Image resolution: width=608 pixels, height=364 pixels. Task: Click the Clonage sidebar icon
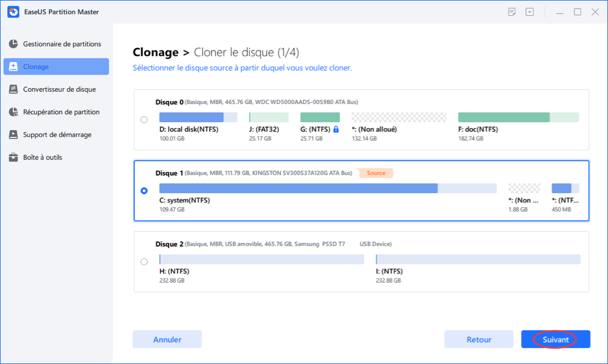click(13, 67)
